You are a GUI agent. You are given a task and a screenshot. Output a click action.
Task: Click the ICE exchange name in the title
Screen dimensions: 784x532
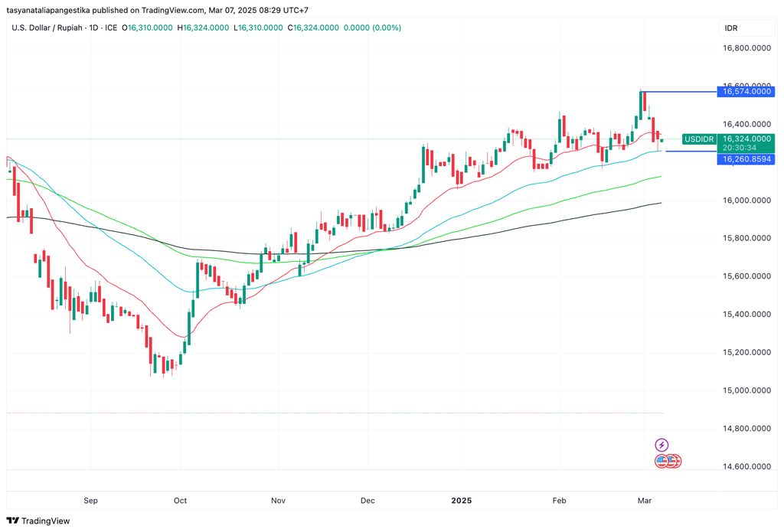[x=110, y=28]
